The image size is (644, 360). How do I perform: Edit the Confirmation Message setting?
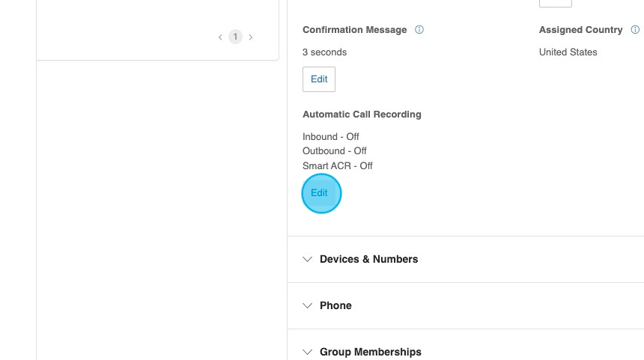tap(319, 79)
